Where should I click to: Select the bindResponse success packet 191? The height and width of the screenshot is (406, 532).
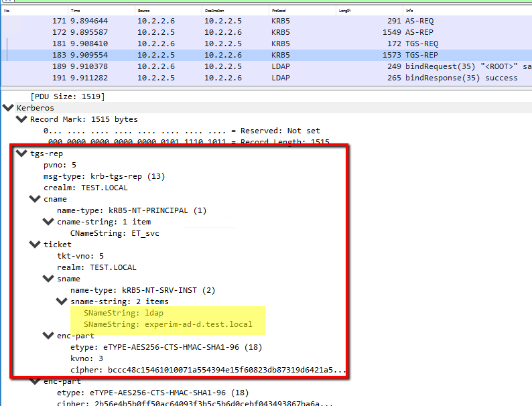click(268, 78)
